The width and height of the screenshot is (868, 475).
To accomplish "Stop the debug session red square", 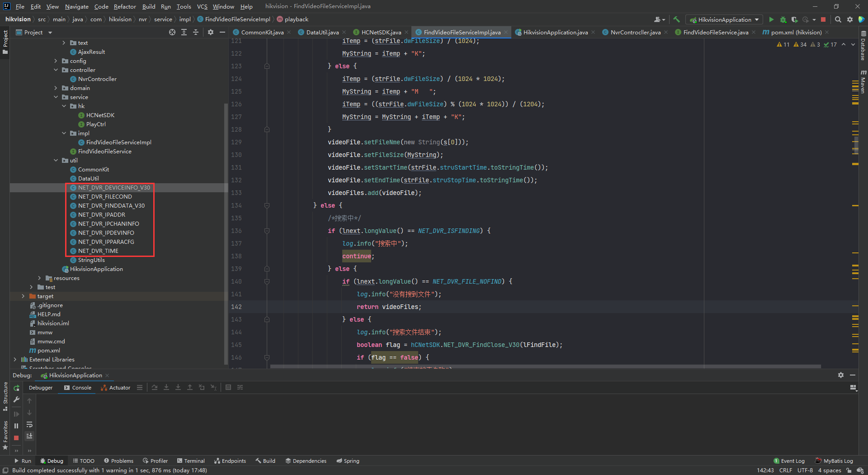I will tap(16, 437).
